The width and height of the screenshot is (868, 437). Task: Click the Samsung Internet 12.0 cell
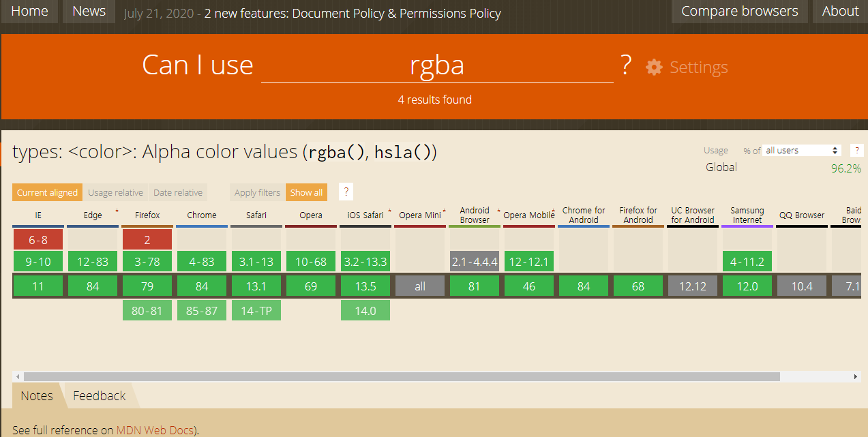coord(747,286)
